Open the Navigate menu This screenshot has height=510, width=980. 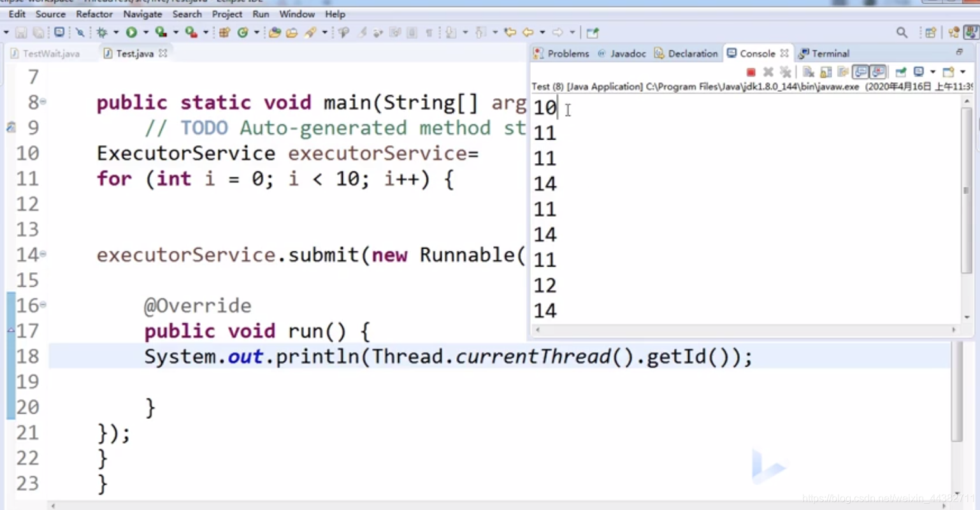tap(143, 14)
